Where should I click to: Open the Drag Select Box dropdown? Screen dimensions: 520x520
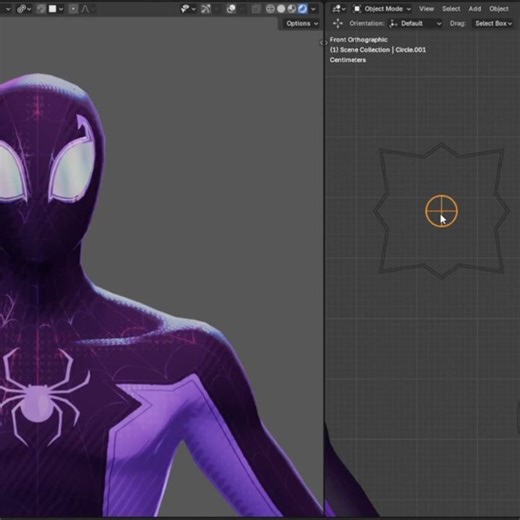pos(493,23)
